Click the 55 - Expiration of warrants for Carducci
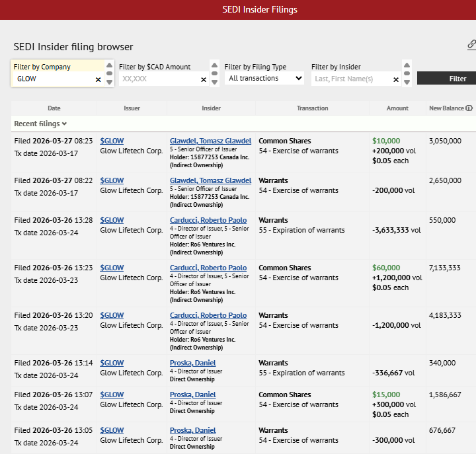Viewport: 476px width, 454px height. (x=301, y=231)
